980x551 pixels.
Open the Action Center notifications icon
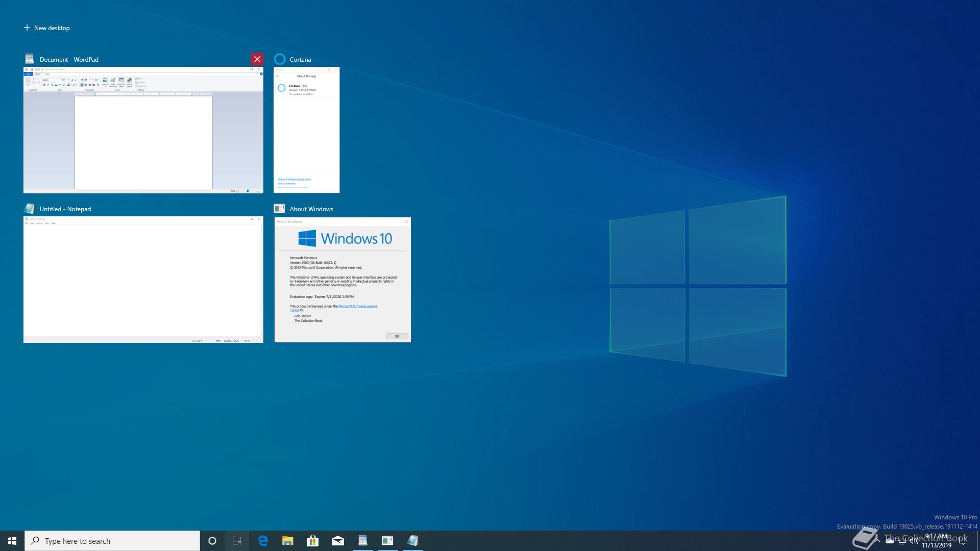964,541
